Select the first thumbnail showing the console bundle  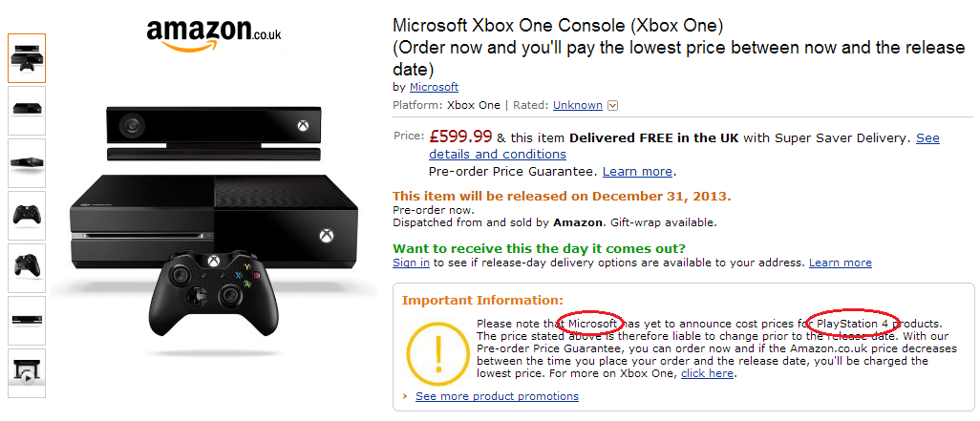(27, 58)
